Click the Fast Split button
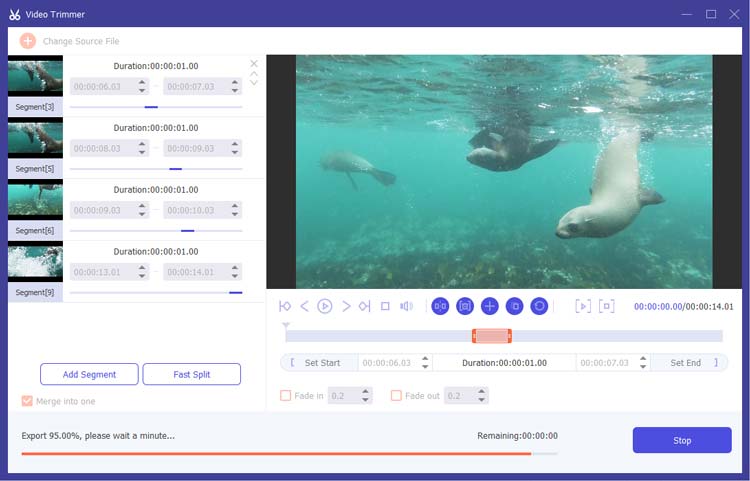 pyautogui.click(x=192, y=374)
